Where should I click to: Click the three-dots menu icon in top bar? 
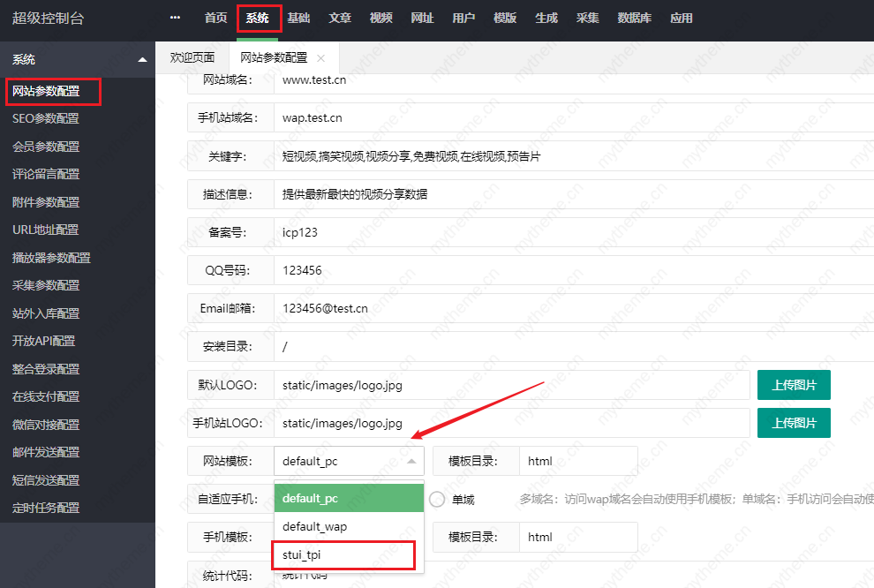pyautogui.click(x=175, y=18)
